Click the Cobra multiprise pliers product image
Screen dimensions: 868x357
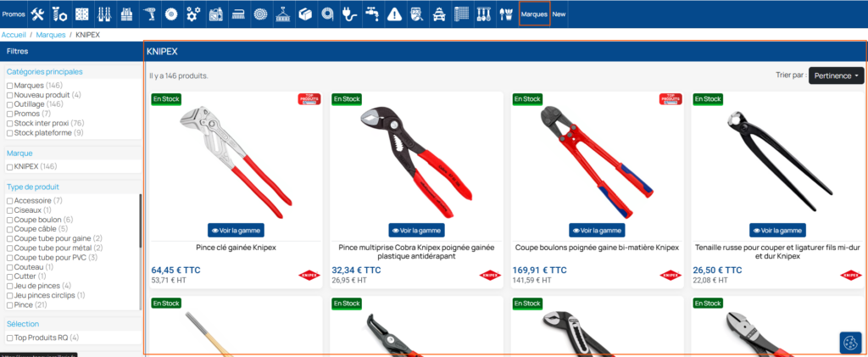(416, 162)
